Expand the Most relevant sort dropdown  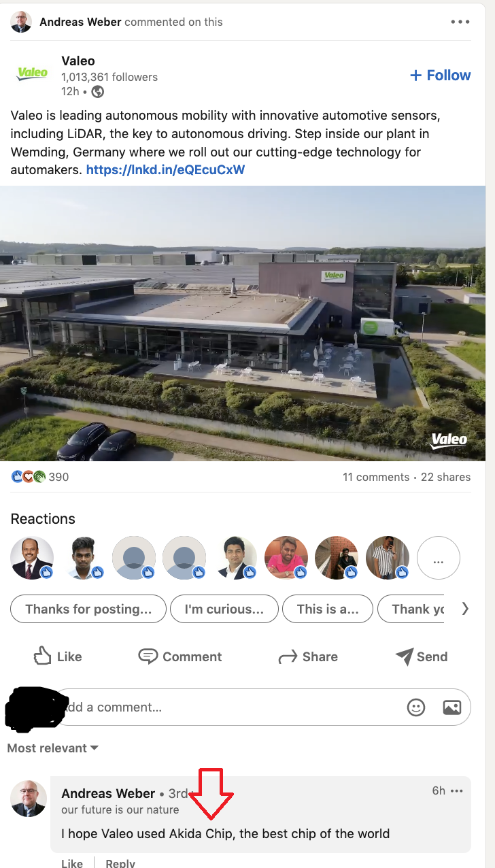pyautogui.click(x=53, y=748)
